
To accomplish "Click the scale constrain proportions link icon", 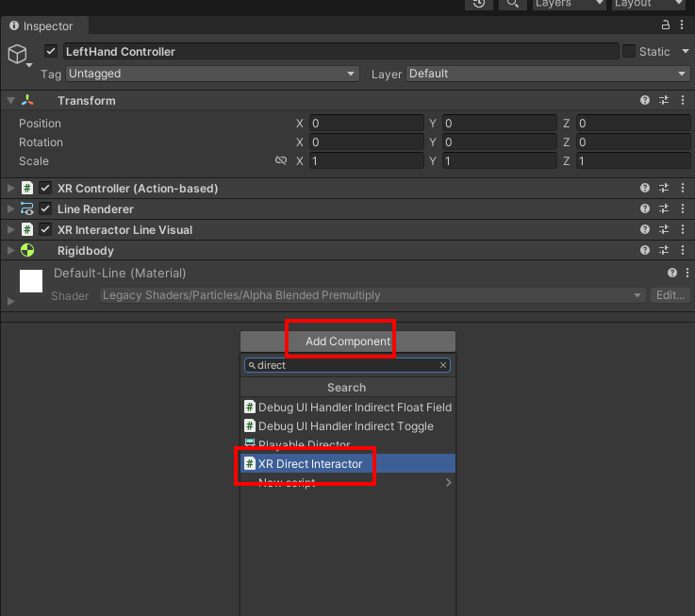I will (280, 161).
